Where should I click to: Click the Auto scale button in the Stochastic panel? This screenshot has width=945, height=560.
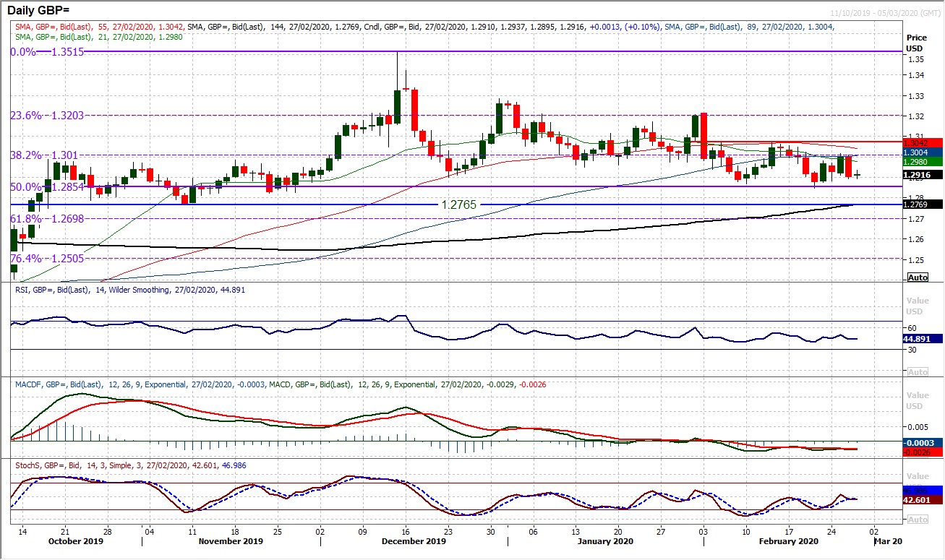tap(918, 520)
